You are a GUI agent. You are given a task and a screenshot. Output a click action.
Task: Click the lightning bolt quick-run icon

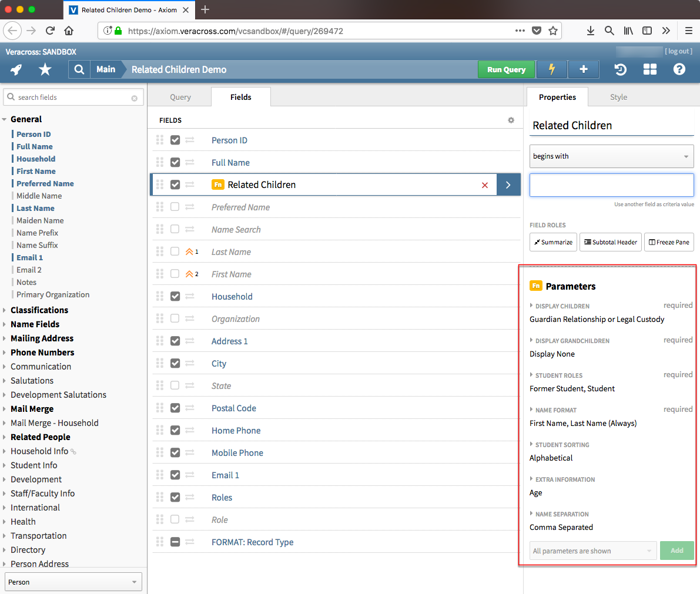click(x=552, y=69)
